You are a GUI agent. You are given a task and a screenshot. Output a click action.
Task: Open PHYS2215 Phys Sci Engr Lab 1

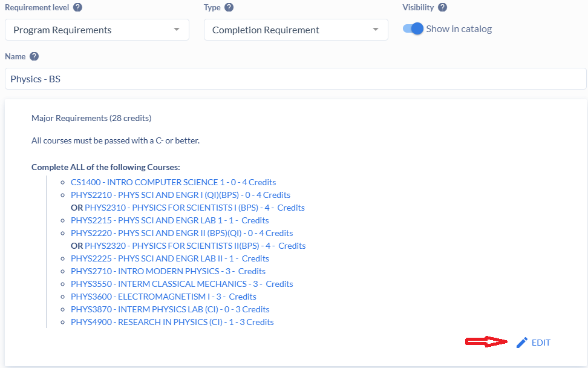(169, 220)
